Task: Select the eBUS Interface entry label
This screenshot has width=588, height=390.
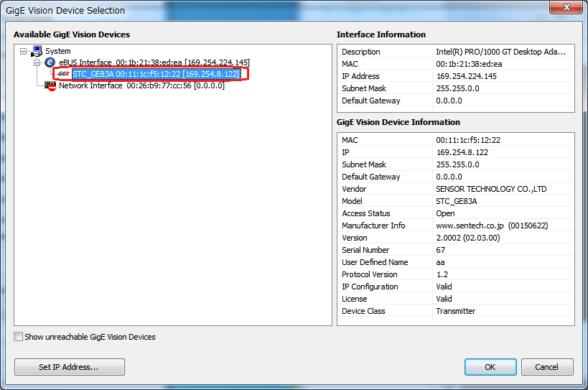Action: click(x=154, y=62)
